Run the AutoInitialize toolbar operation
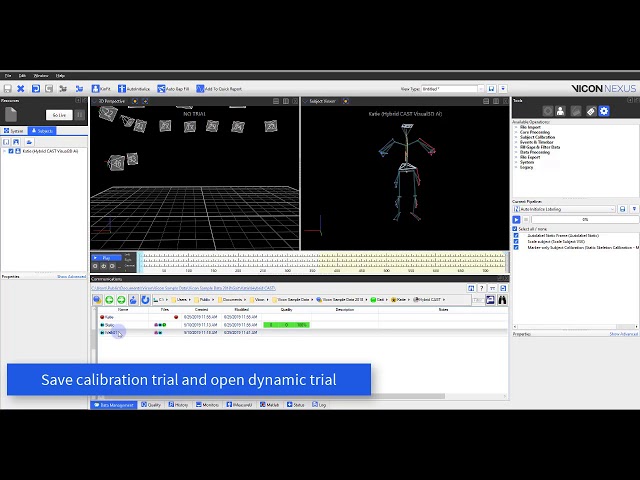640x480 pixels. tap(133, 89)
